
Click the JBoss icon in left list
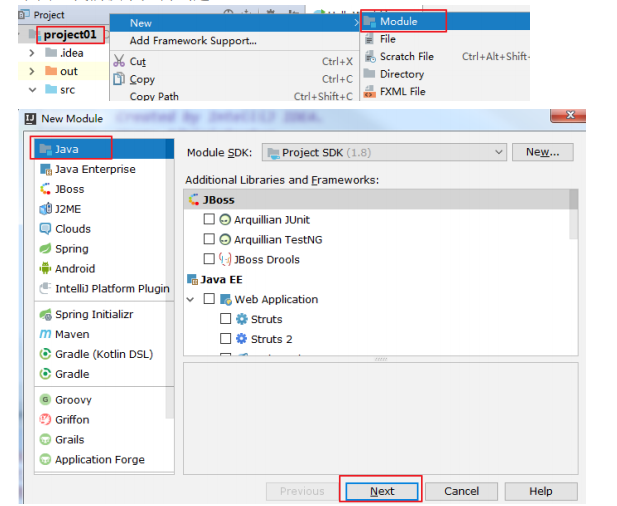[46, 189]
